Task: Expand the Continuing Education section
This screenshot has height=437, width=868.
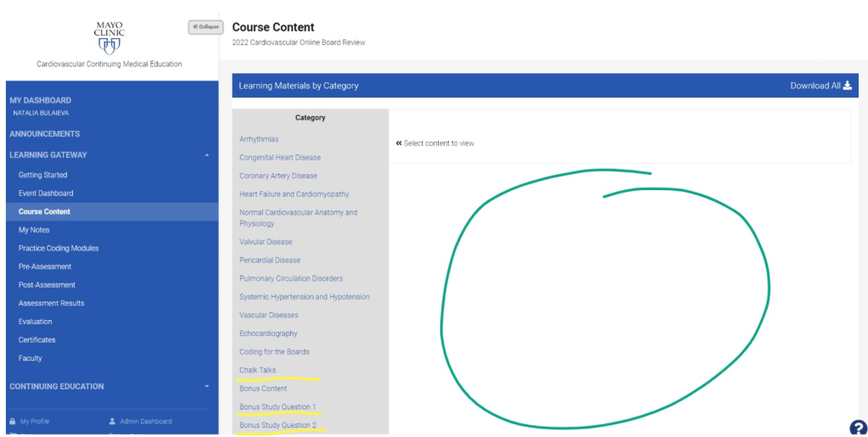Action: tap(208, 387)
